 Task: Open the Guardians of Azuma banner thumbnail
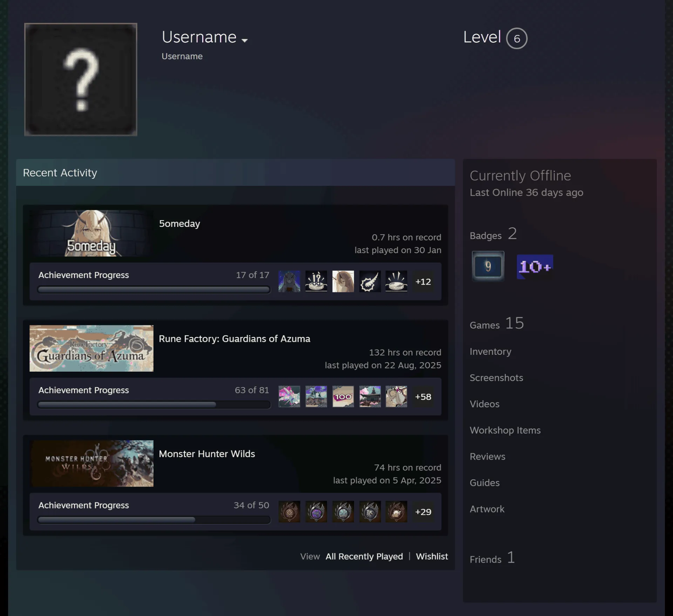(91, 348)
